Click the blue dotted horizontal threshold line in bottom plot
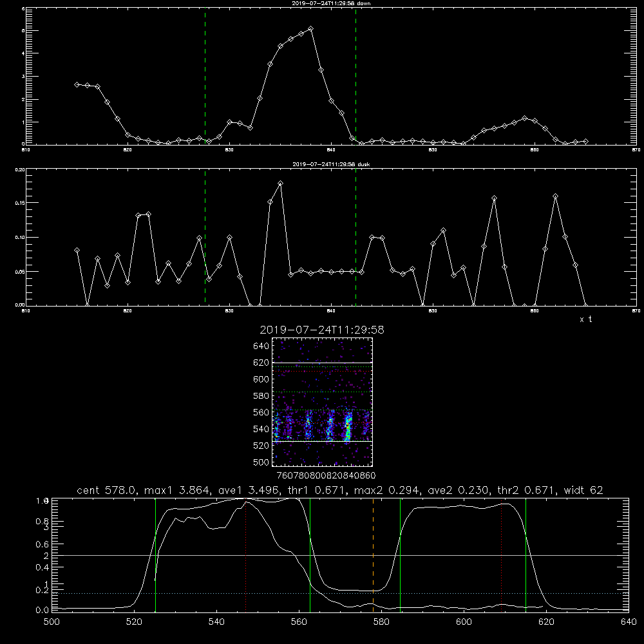The height and width of the screenshot is (644, 644). pos(340,594)
